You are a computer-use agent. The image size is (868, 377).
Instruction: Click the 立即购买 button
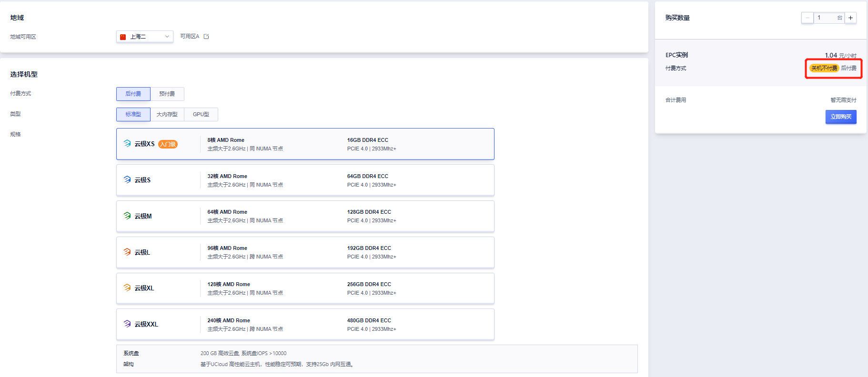[x=841, y=117]
